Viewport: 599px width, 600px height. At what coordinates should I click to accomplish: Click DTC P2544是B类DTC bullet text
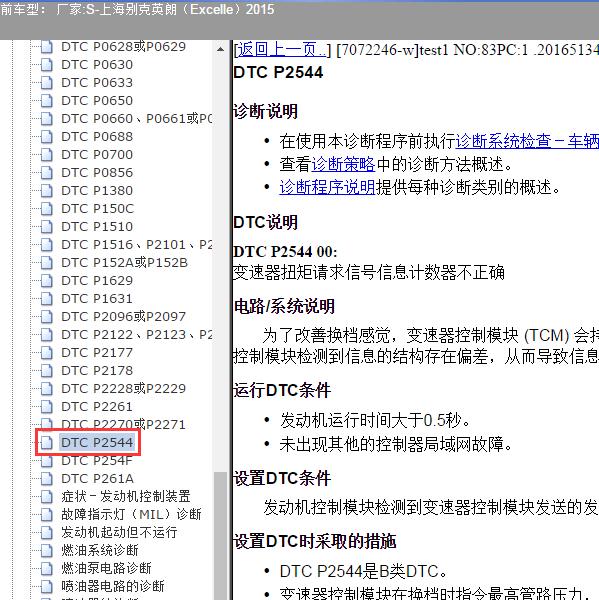click(363, 571)
